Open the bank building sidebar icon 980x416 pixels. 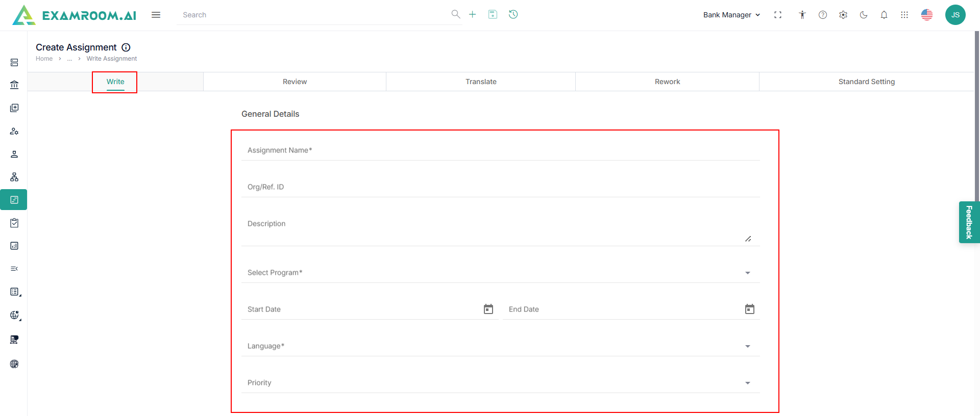click(x=14, y=85)
